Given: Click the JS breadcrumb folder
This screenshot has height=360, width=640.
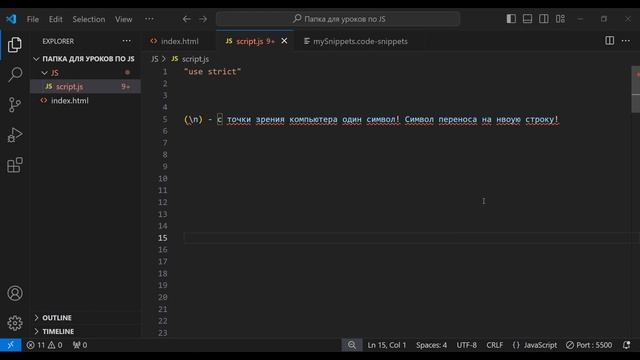Looking at the screenshot, I should pos(155,59).
